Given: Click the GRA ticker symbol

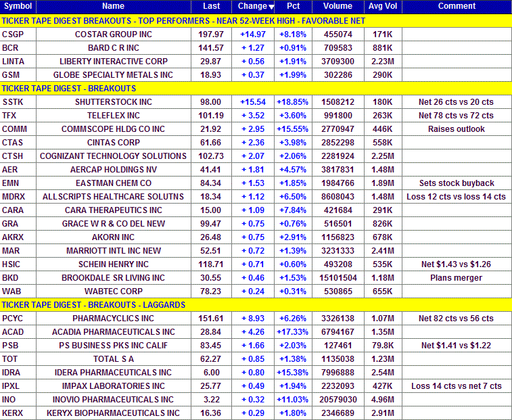Looking at the screenshot, I should tap(10, 224).
